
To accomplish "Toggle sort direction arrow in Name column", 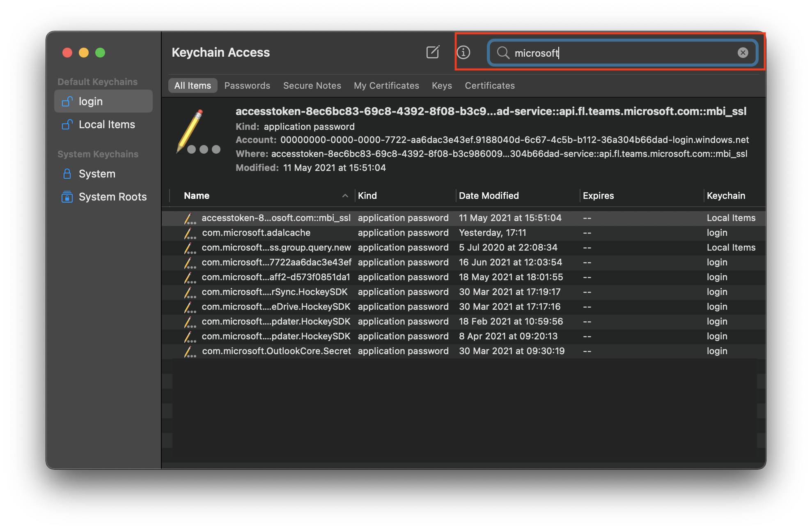I will 345,196.
